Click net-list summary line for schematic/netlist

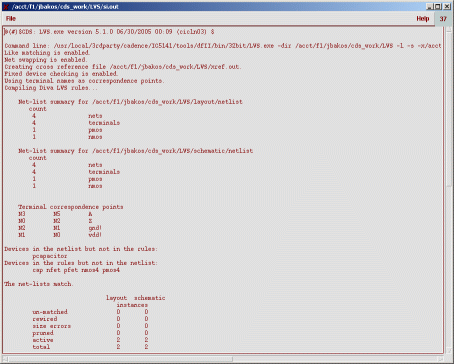[136, 151]
